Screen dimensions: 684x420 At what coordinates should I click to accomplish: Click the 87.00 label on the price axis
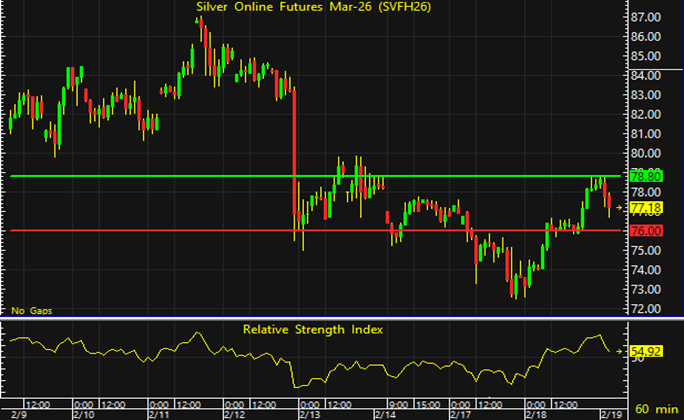click(644, 17)
